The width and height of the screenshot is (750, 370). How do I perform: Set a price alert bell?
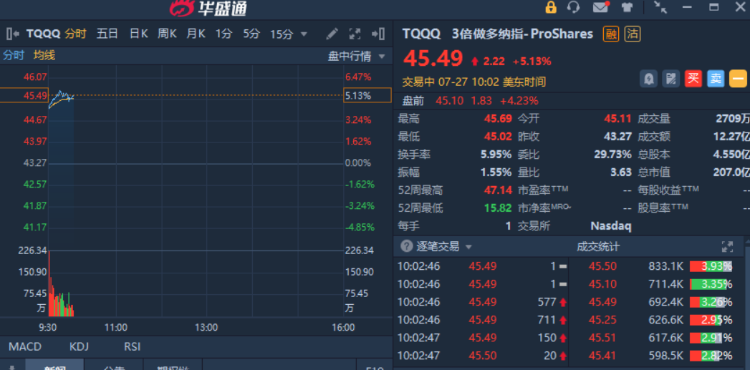click(x=649, y=79)
